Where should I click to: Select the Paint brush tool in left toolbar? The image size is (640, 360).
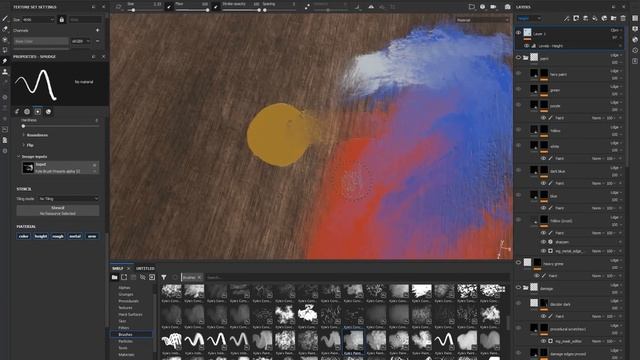(5, 19)
